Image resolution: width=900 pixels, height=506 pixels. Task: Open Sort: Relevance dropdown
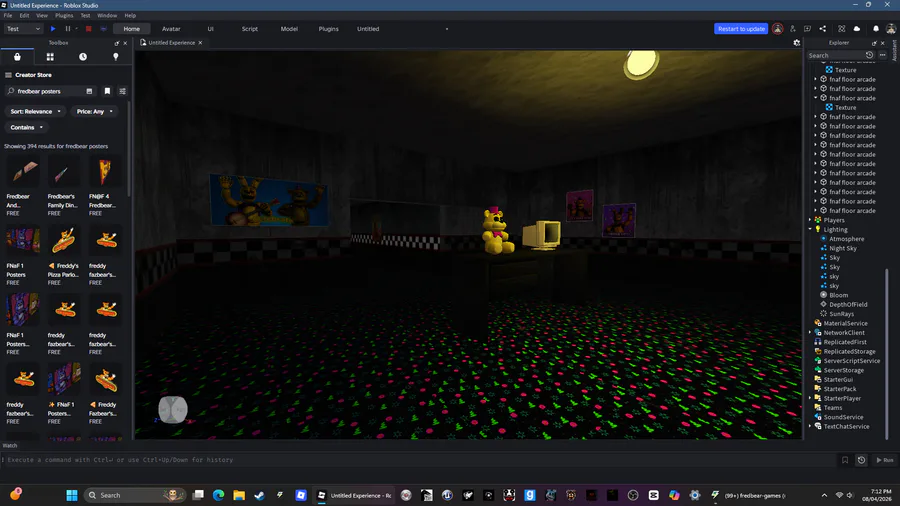point(35,111)
